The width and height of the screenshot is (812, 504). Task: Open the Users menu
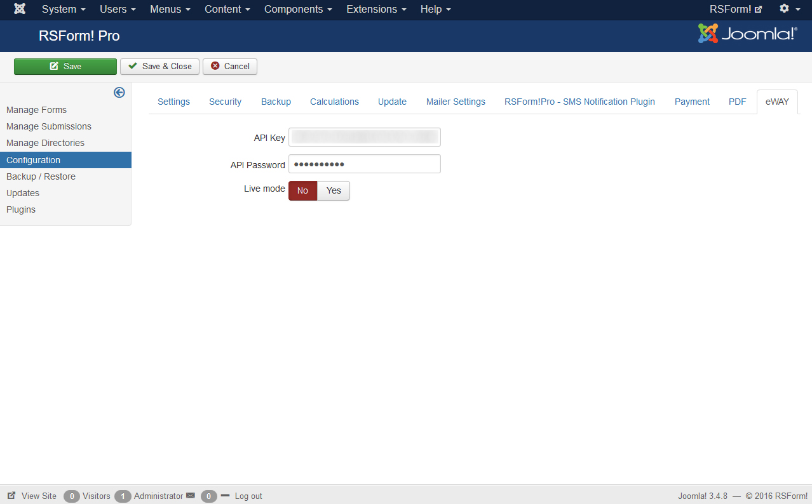[118, 9]
